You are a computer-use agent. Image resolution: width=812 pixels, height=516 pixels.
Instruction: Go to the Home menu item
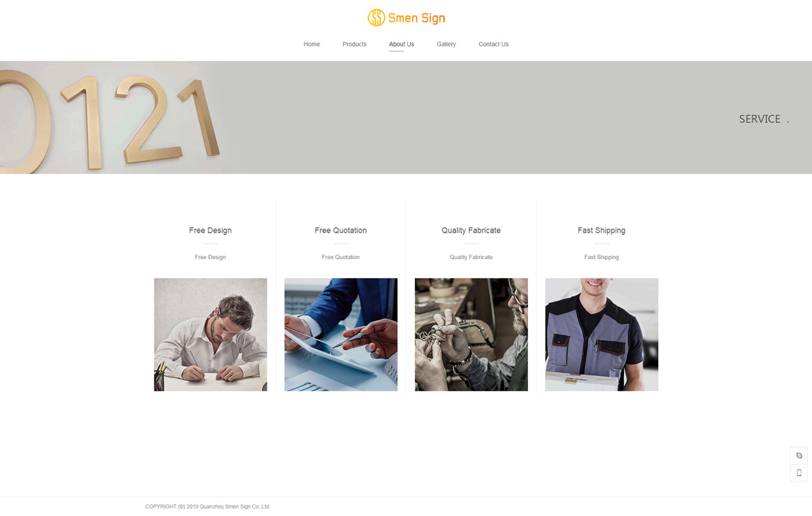[311, 44]
